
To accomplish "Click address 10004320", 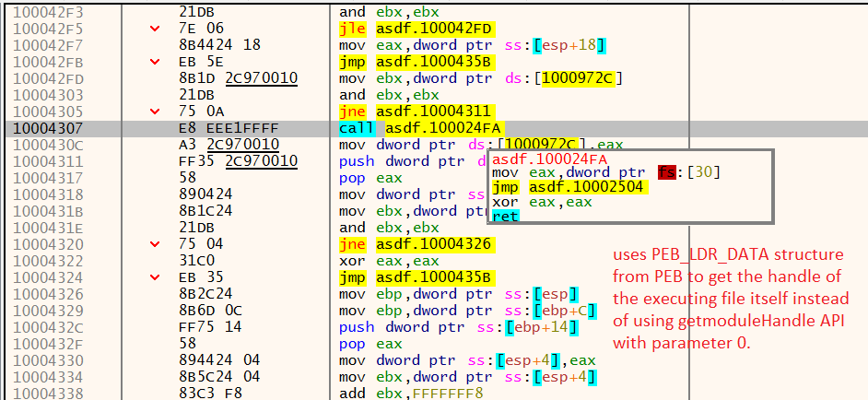I will pos(48,244).
